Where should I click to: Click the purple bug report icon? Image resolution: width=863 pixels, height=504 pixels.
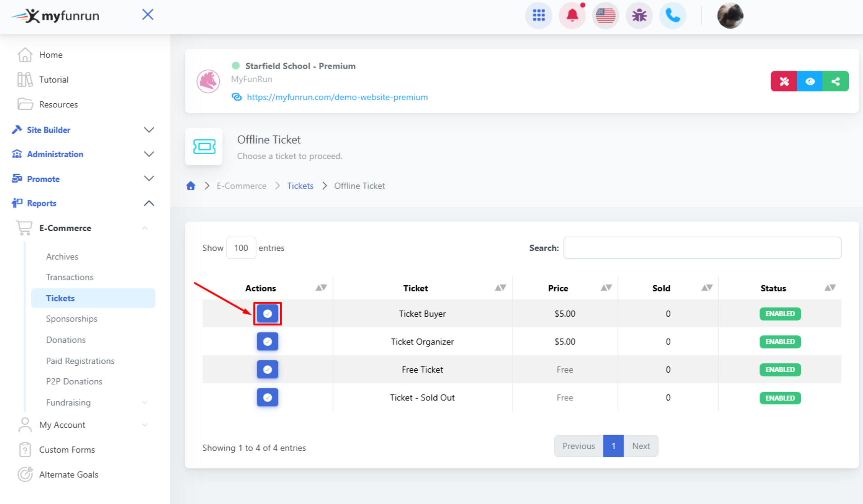tap(639, 16)
